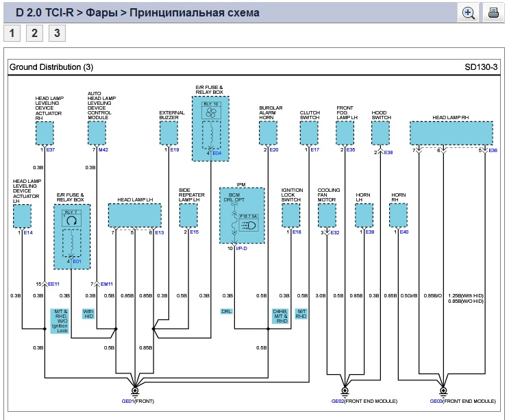Image resolution: width=509 pixels, height=420 pixels.
Task: Open the E20 burglar alarm horn link
Action: [x=274, y=150]
